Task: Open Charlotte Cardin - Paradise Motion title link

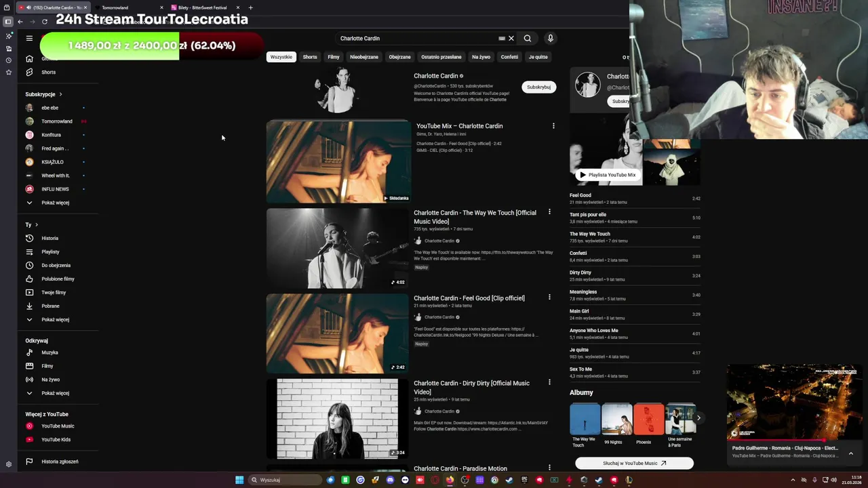Action: [x=460, y=468]
